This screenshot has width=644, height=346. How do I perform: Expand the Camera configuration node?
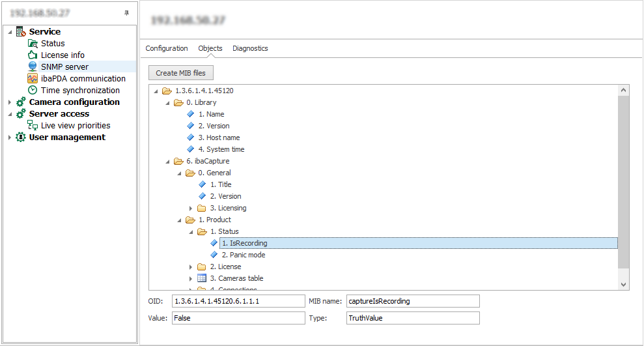click(10, 102)
